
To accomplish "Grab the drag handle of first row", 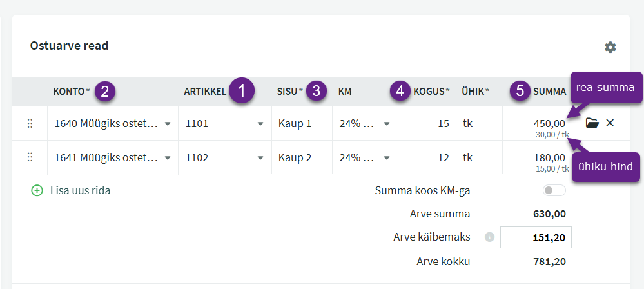I will tap(30, 123).
